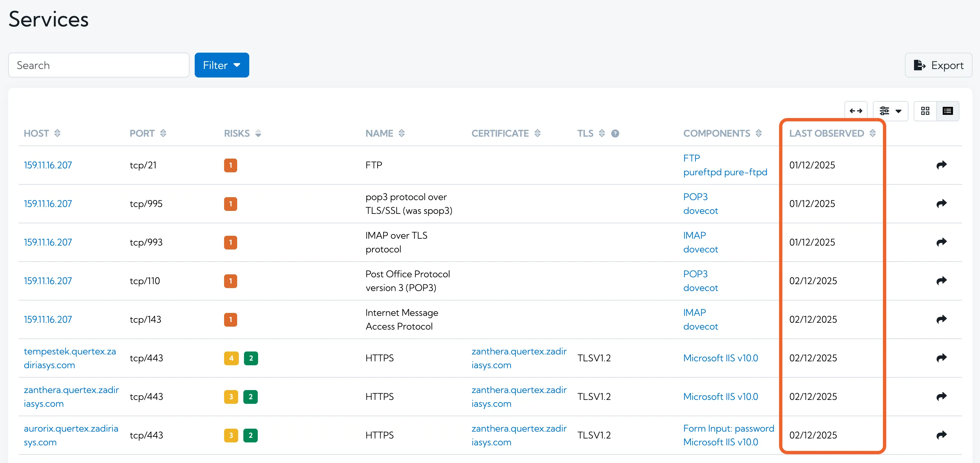Viewport: 980px width, 463px height.
Task: Open pureftpd pure-ftpd component link
Action: [x=725, y=172]
